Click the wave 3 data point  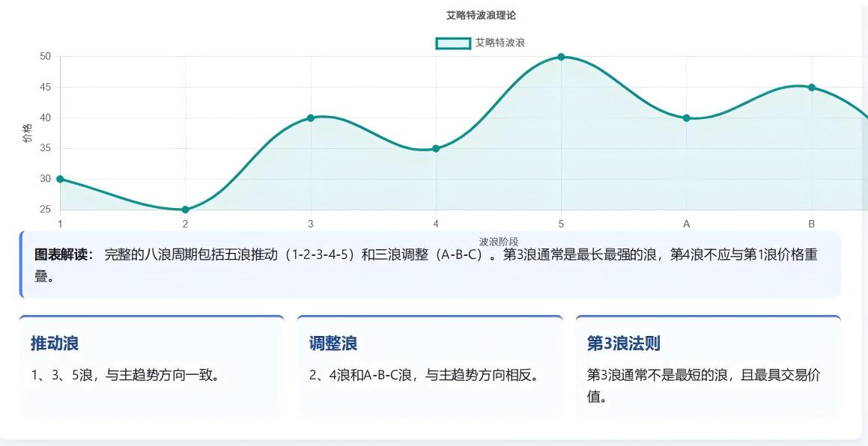pos(310,117)
